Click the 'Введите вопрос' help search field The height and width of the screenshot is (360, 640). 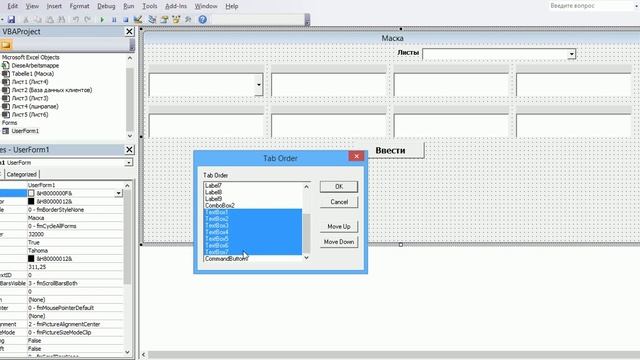click(x=592, y=6)
